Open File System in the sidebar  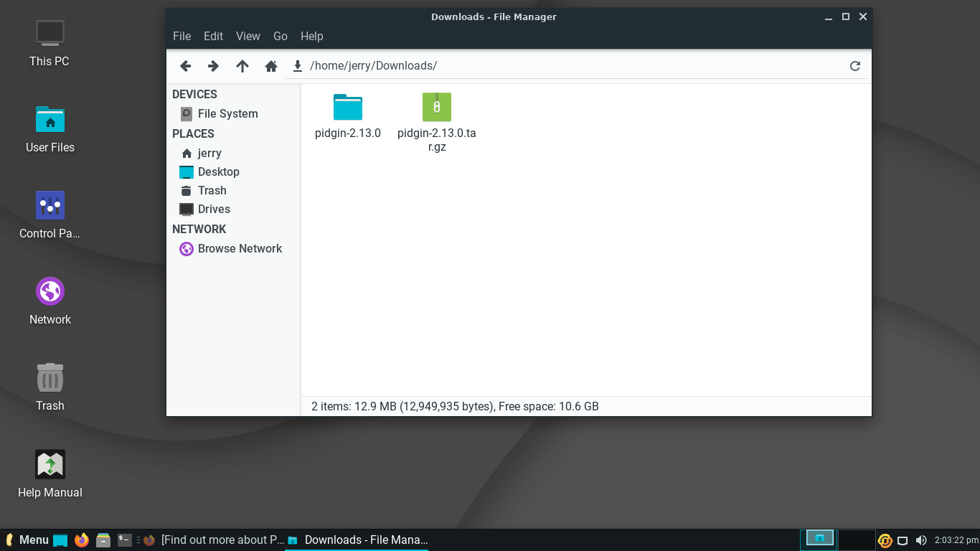point(227,113)
